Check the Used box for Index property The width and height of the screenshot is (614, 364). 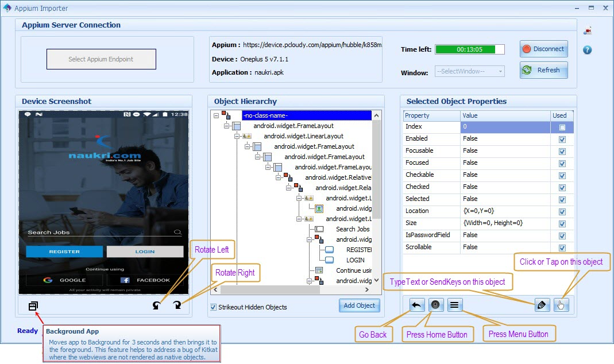click(x=562, y=127)
